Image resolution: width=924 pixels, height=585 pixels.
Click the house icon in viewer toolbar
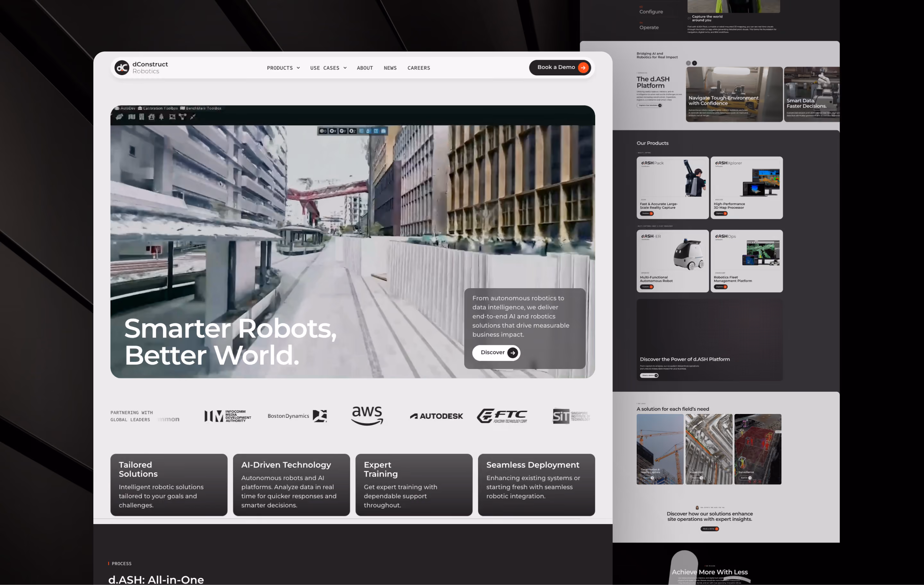coord(151,117)
